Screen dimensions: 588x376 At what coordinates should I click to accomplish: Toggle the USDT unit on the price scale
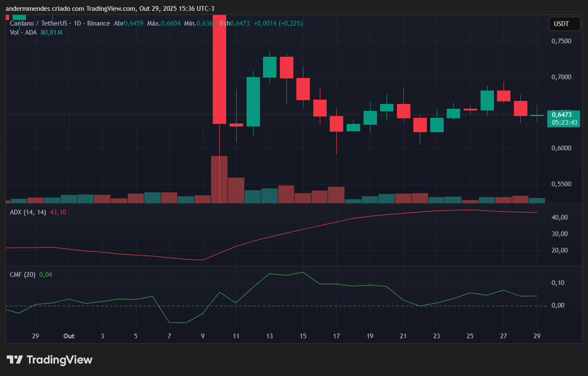pos(564,24)
